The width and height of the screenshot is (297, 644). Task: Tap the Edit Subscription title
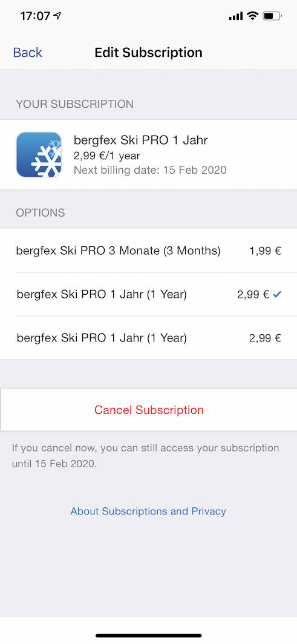(x=149, y=53)
